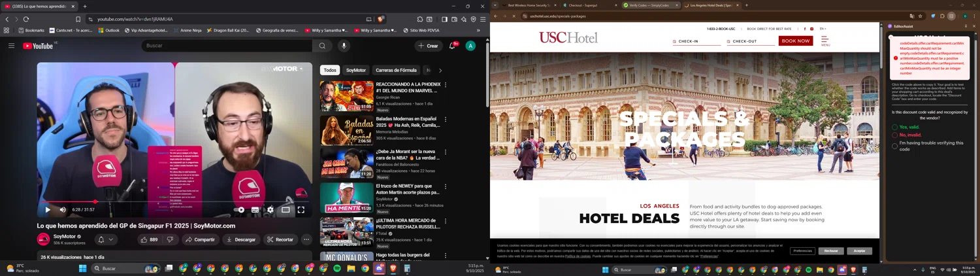This screenshot has height=276, width=980.
Task: Go to the YouTube home logo
Action: (x=38, y=46)
